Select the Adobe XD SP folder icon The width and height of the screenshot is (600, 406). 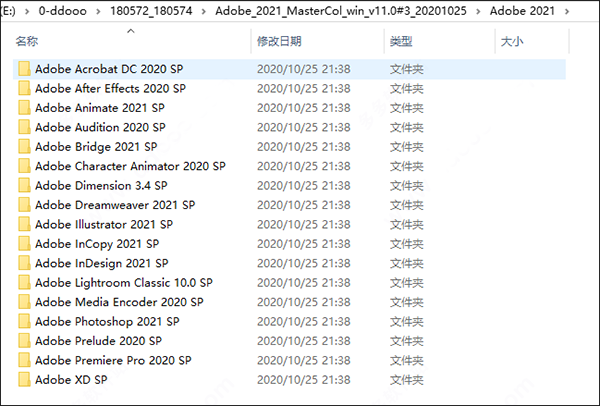[x=24, y=380]
